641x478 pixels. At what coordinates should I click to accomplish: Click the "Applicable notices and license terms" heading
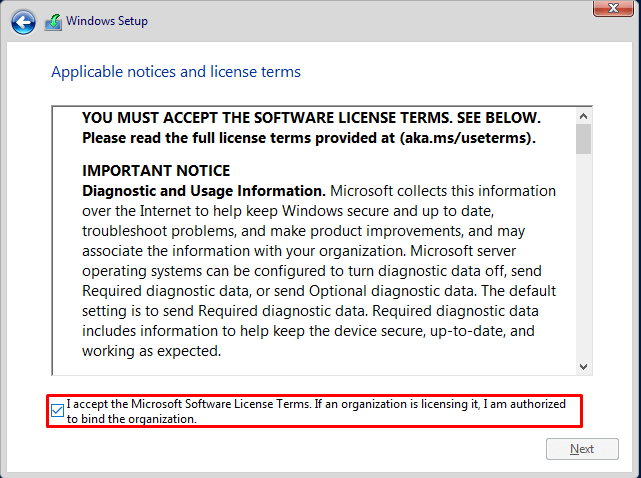click(x=176, y=72)
